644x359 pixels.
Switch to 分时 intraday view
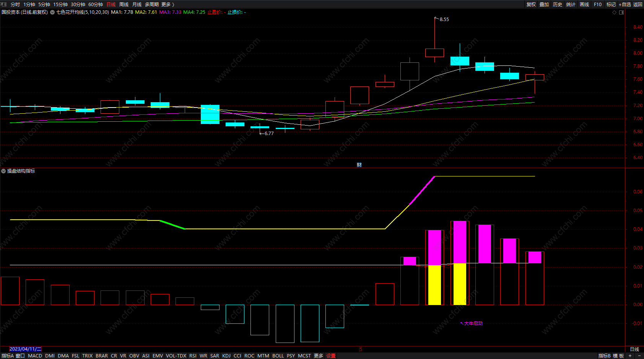(x=15, y=5)
